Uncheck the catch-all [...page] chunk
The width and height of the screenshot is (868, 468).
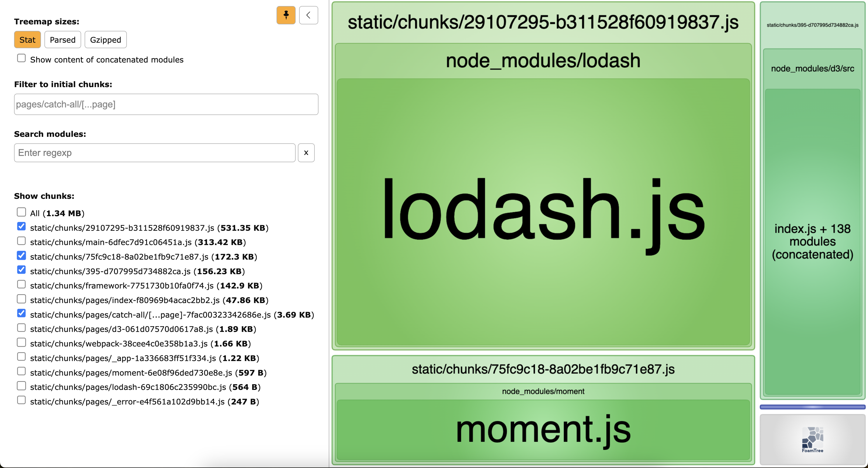tap(21, 313)
